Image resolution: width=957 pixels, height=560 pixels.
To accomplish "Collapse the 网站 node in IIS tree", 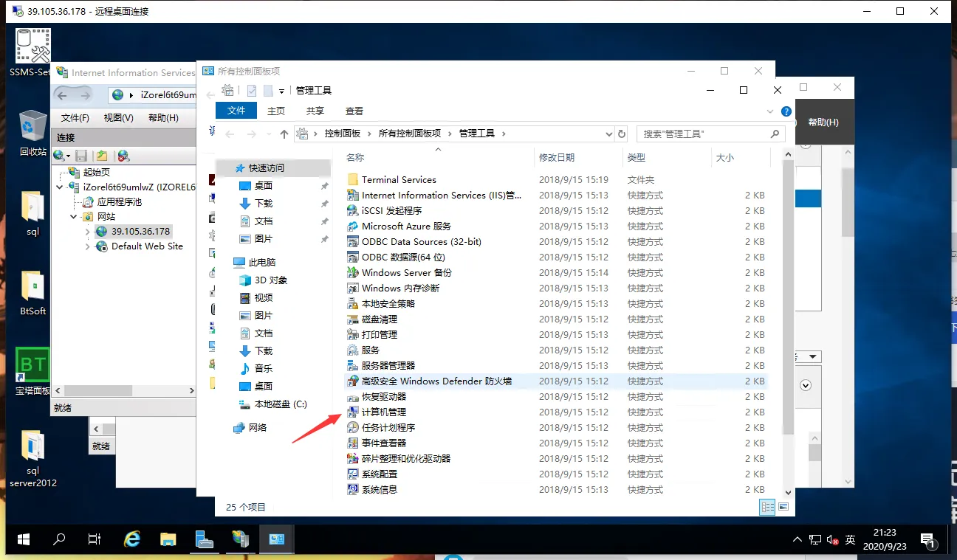I will [74, 217].
